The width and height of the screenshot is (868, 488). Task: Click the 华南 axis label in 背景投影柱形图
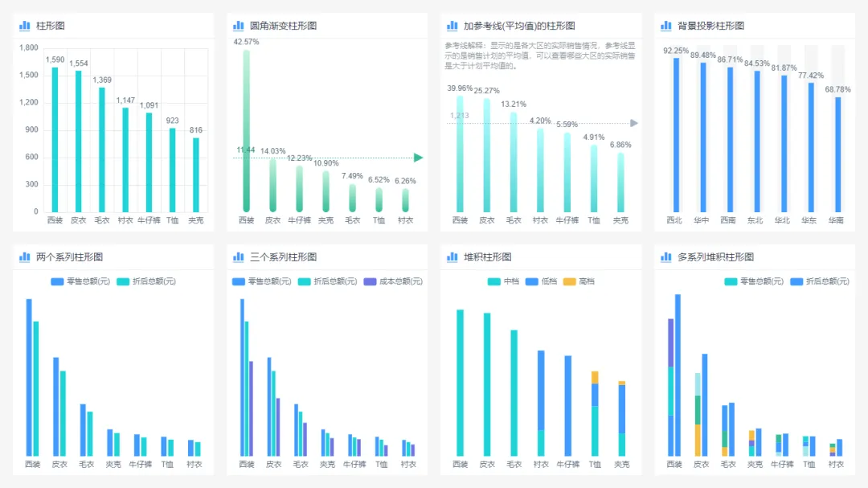(836, 220)
